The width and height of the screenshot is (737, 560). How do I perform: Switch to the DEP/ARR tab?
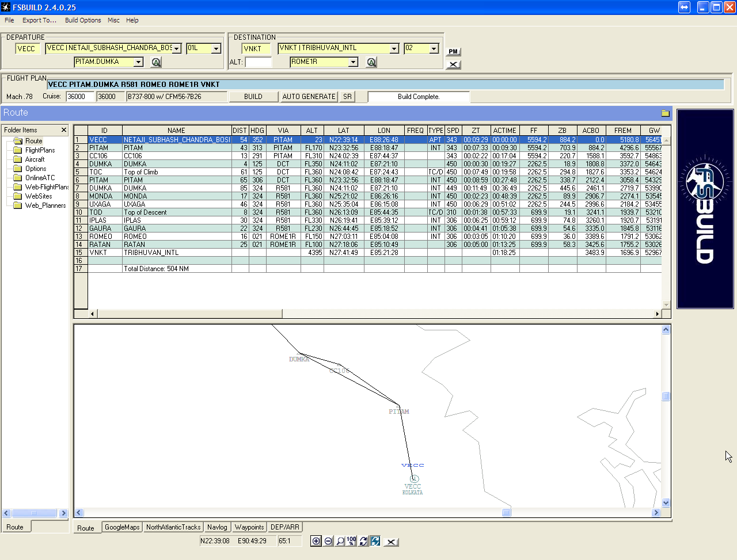(x=285, y=527)
